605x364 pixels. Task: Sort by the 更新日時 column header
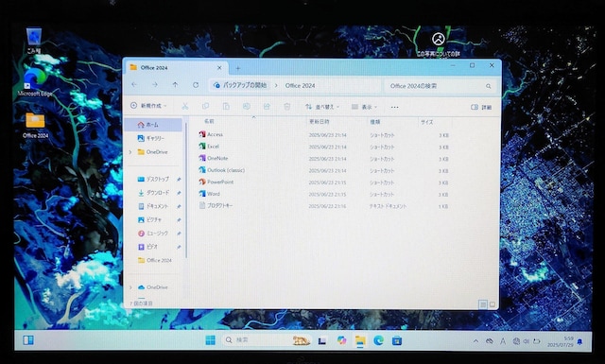320,122
